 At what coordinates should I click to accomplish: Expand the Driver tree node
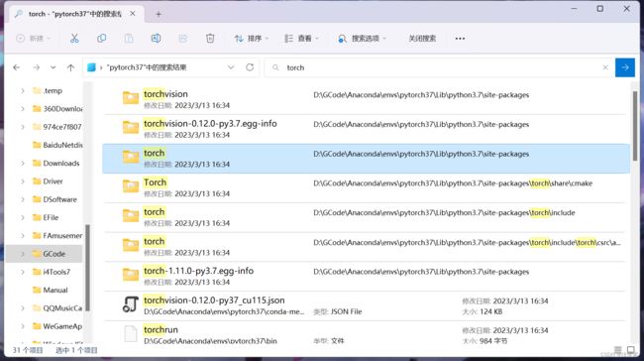[23, 181]
